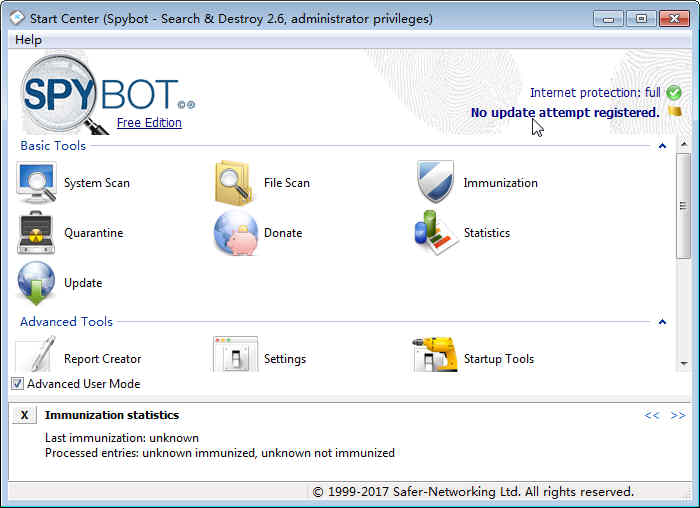This screenshot has height=508, width=700.
Task: Open the Settings switch icon
Action: 236,354
